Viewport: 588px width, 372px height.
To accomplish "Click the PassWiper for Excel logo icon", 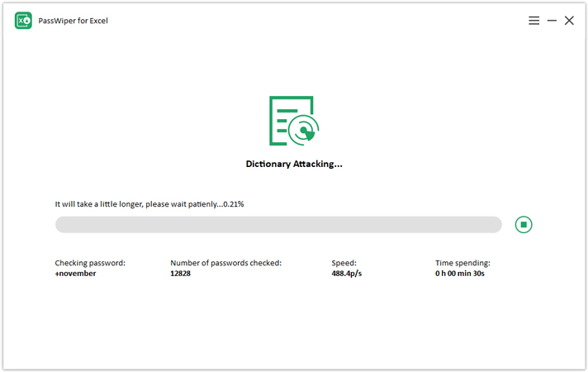I will (23, 21).
